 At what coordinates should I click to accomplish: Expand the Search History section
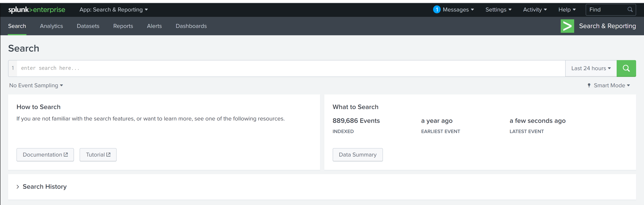click(41, 187)
